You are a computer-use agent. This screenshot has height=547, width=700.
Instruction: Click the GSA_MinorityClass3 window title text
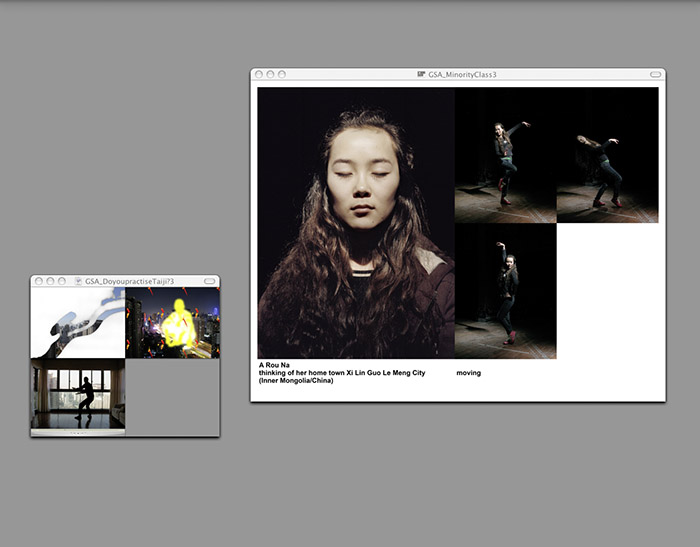(x=463, y=74)
